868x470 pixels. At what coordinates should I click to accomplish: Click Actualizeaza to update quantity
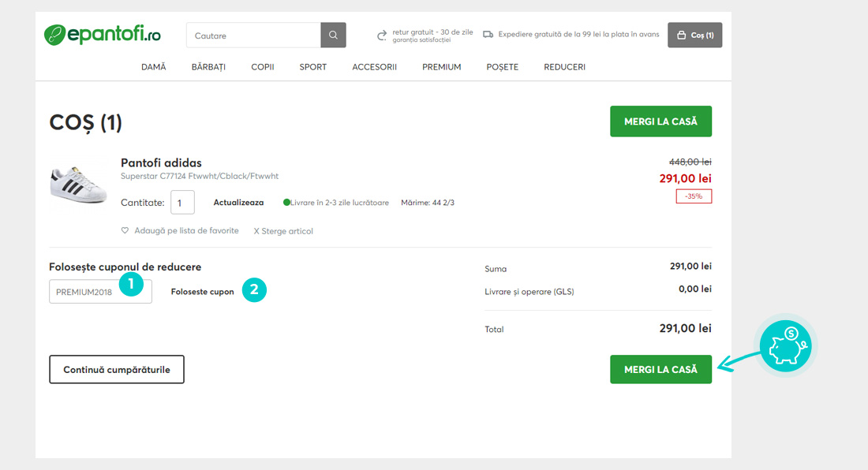point(238,203)
